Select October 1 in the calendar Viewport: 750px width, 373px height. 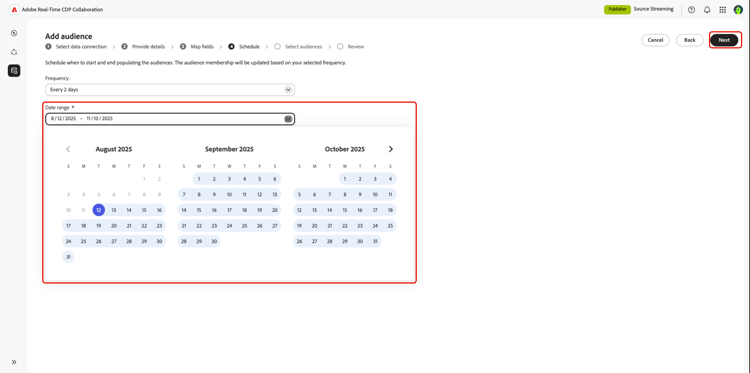pyautogui.click(x=345, y=179)
